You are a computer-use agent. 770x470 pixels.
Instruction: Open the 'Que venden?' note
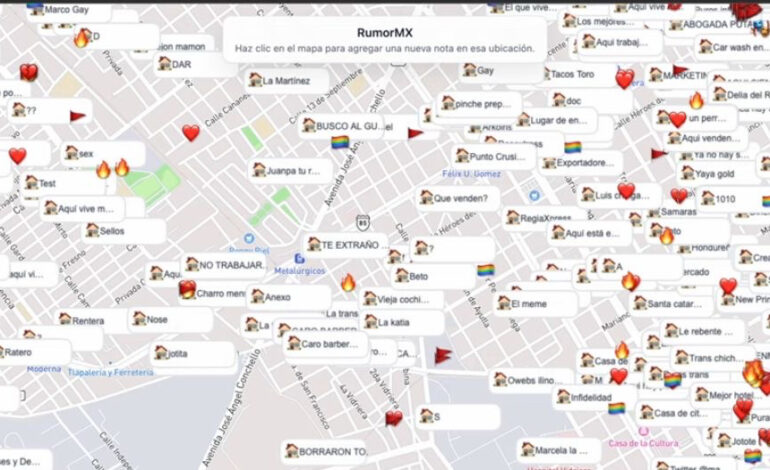tap(458, 198)
